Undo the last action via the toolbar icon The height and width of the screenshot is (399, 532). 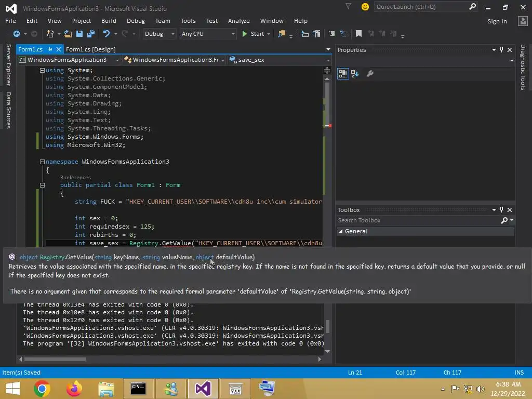107,34
